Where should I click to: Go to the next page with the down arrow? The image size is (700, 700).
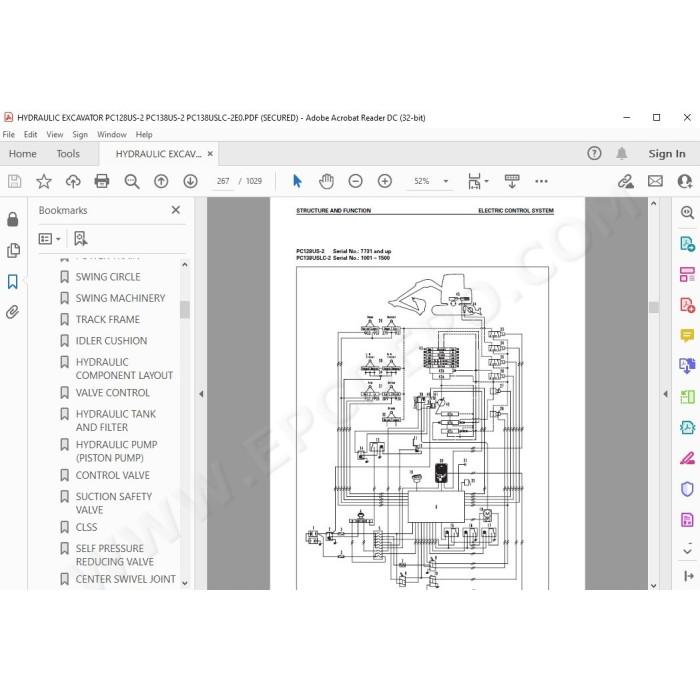coord(190,181)
